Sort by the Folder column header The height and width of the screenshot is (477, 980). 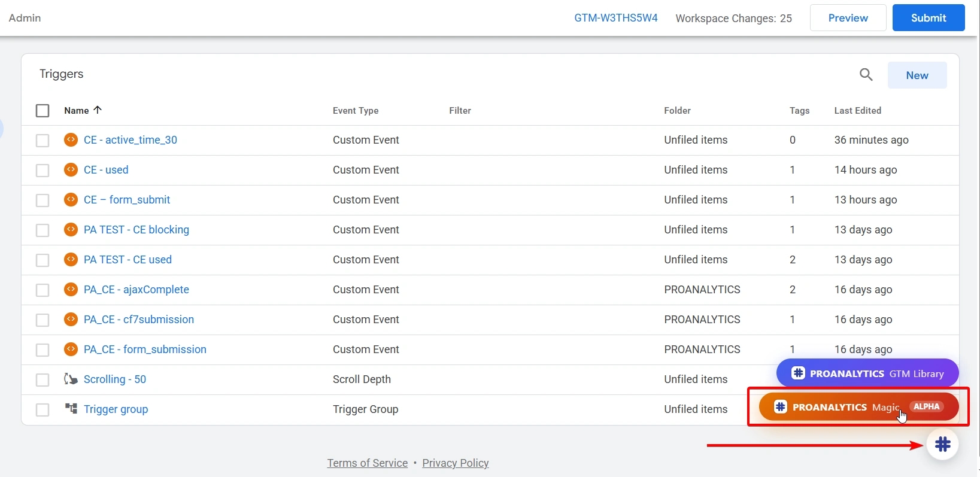677,111
